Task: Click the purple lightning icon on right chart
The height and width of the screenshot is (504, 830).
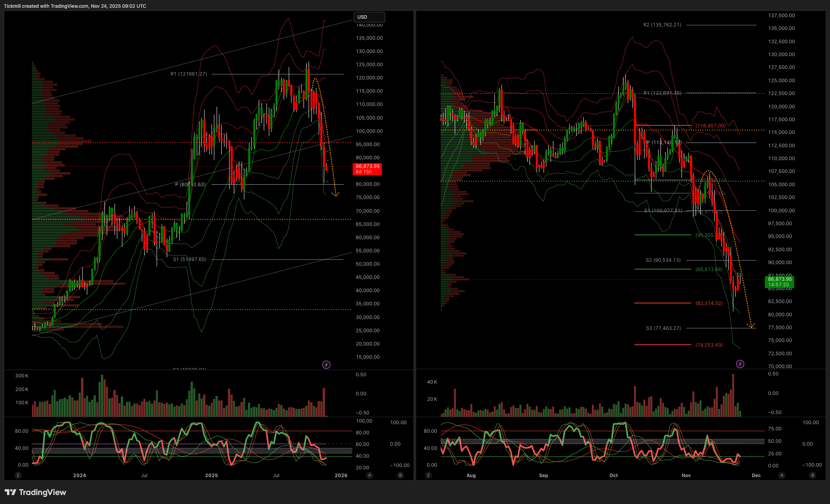Action: 740,364
